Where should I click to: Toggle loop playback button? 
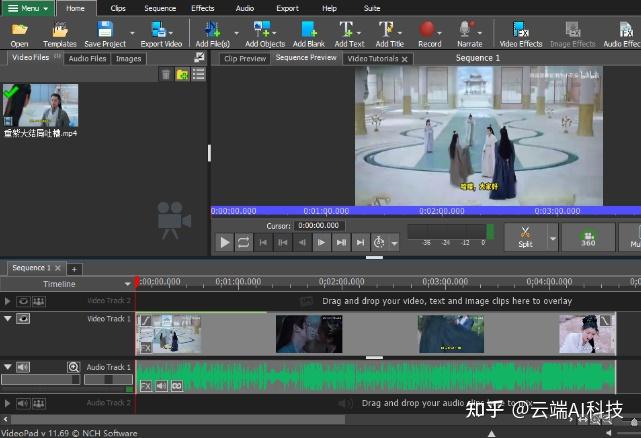(243, 242)
